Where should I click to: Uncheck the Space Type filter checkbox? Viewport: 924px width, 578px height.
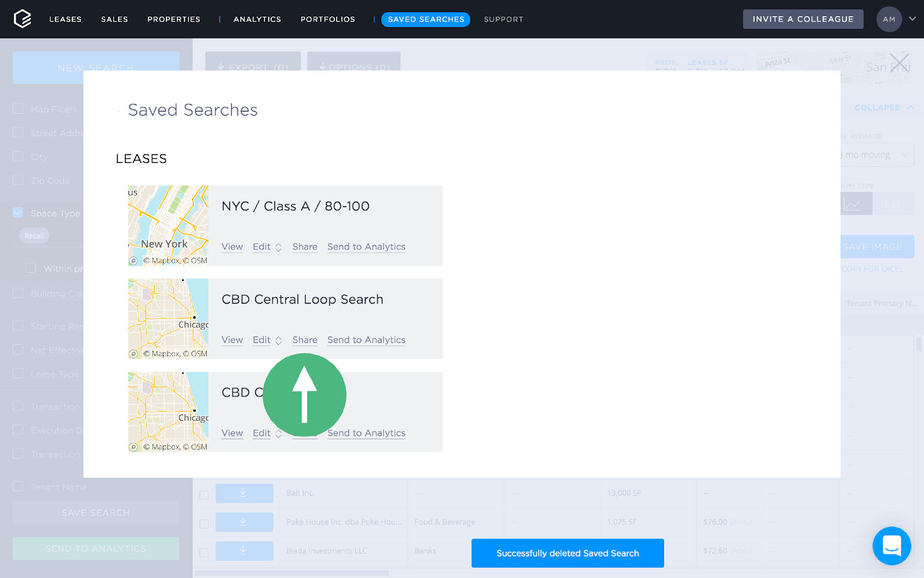18,213
